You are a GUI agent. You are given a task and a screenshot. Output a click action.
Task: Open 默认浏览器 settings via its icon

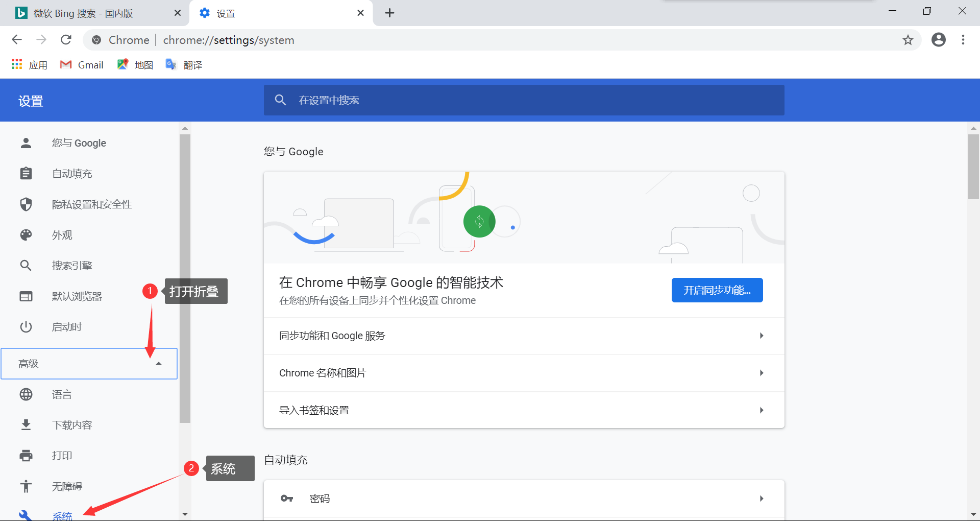point(26,296)
